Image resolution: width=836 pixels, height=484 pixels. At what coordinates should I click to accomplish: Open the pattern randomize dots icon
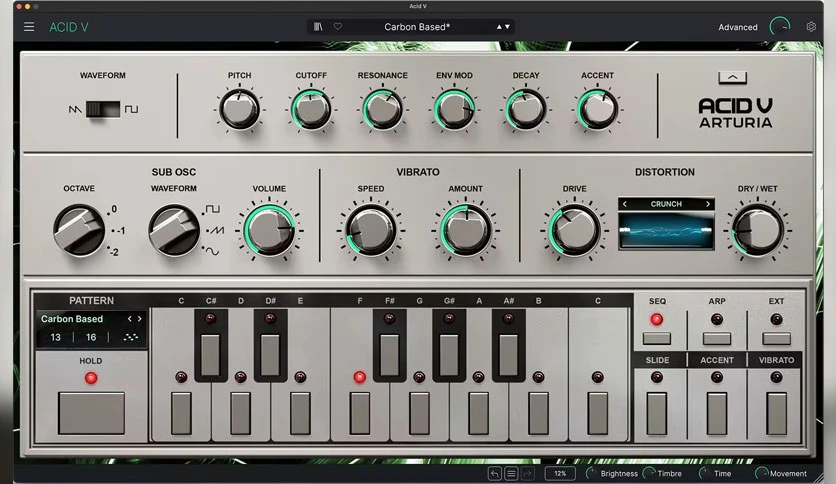[131, 337]
